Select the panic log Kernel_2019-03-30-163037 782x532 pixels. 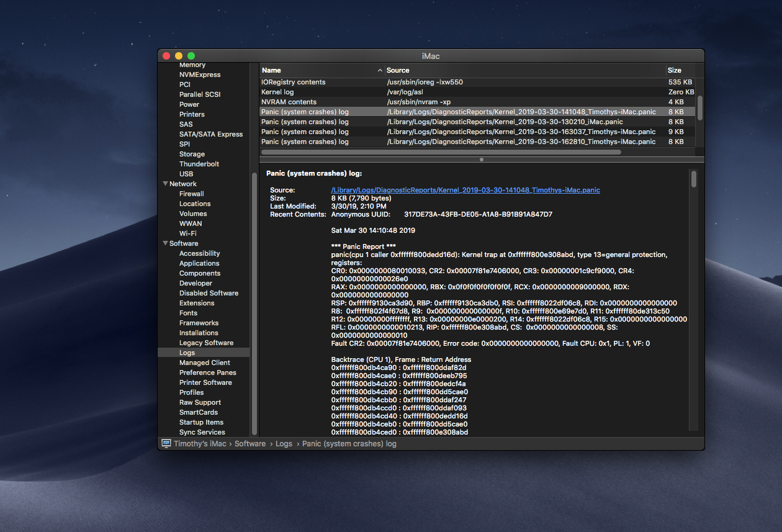(477, 132)
